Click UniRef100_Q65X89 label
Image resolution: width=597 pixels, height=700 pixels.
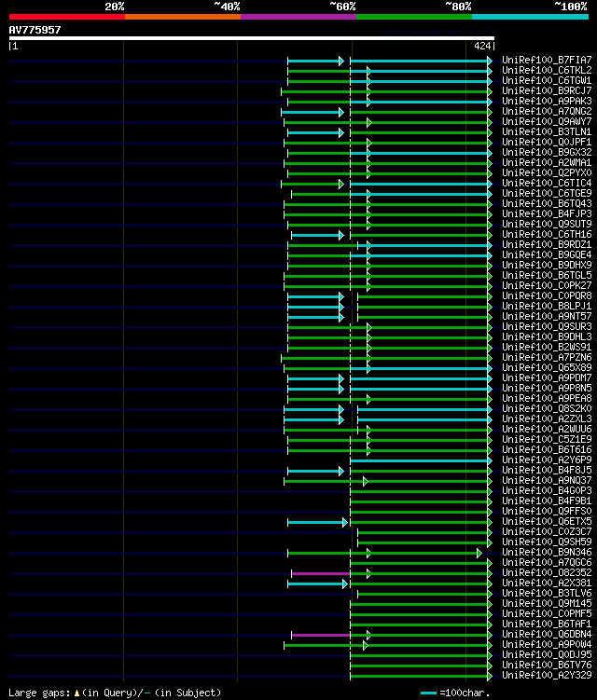pos(547,368)
